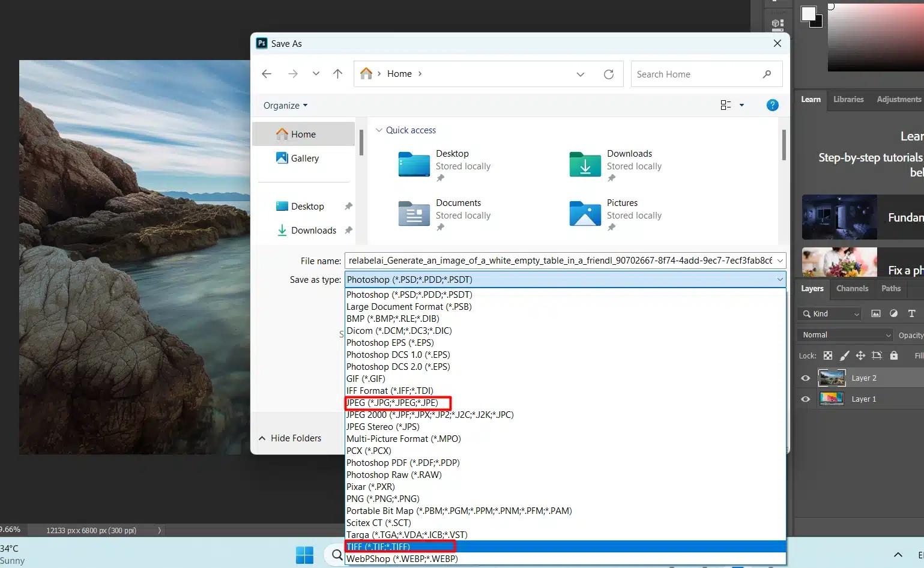Filter for adjustment layers icon

click(x=893, y=314)
